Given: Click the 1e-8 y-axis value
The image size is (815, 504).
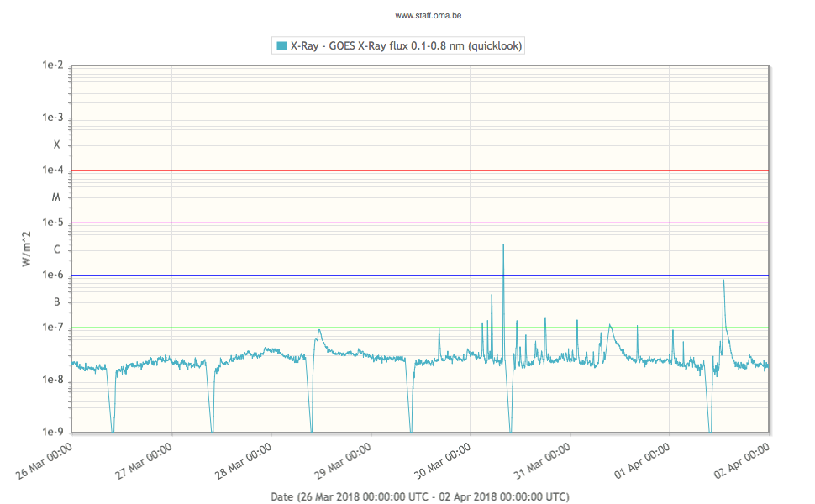Looking at the screenshot, I should [52, 380].
